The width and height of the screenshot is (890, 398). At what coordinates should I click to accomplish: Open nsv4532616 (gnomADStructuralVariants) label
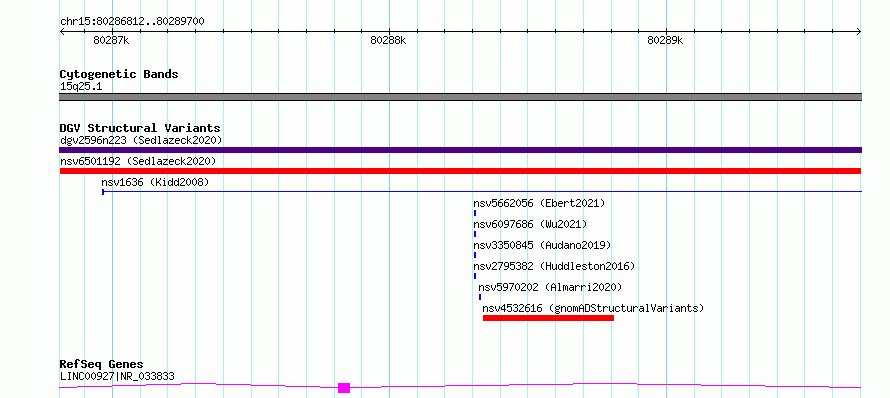(x=593, y=308)
